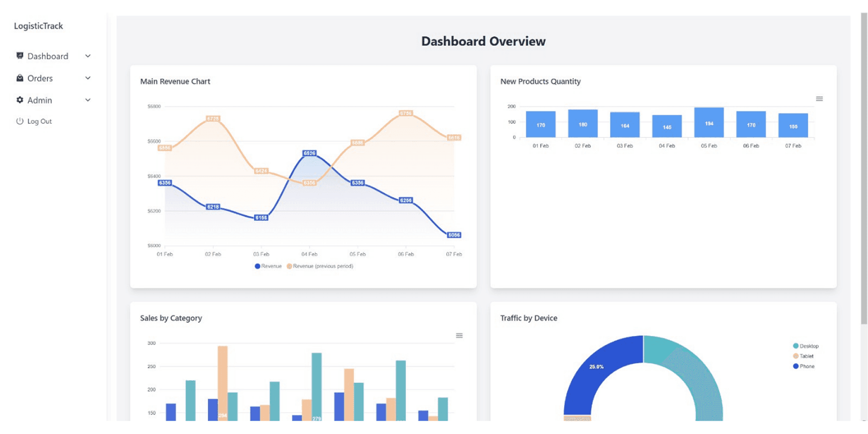Expand the Dashboard menu chevron
This screenshot has height=434, width=868.
88,56
